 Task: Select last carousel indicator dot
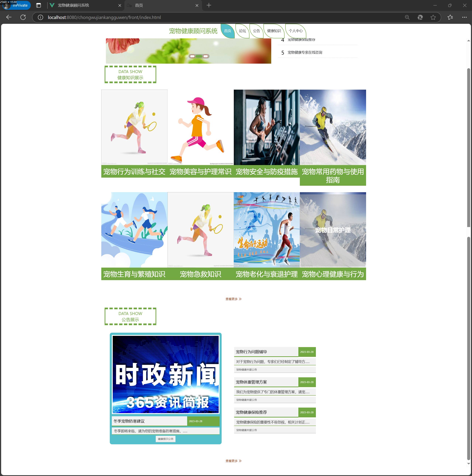206,56
